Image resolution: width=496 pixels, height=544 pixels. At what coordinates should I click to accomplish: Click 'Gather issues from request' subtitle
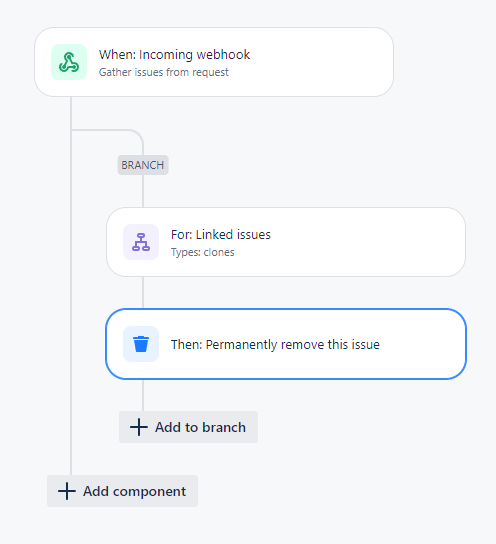pos(164,72)
